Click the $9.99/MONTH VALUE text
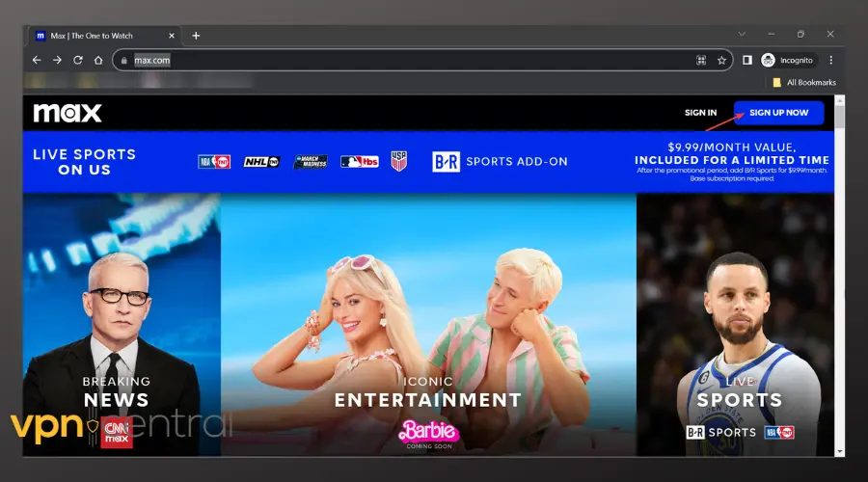Screen dimensions: 868x482 (732, 147)
